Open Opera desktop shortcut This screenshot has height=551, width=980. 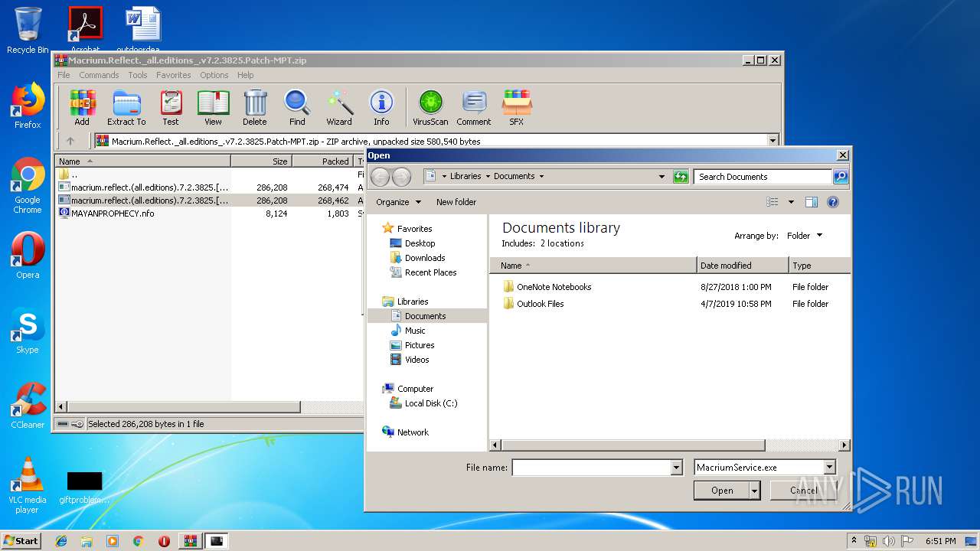pyautogui.click(x=28, y=255)
